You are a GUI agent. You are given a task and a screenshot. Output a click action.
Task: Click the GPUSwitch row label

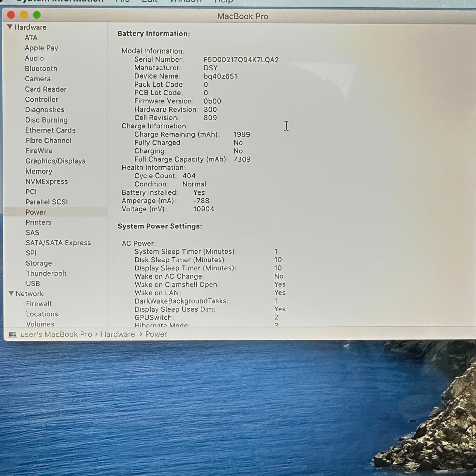154,318
